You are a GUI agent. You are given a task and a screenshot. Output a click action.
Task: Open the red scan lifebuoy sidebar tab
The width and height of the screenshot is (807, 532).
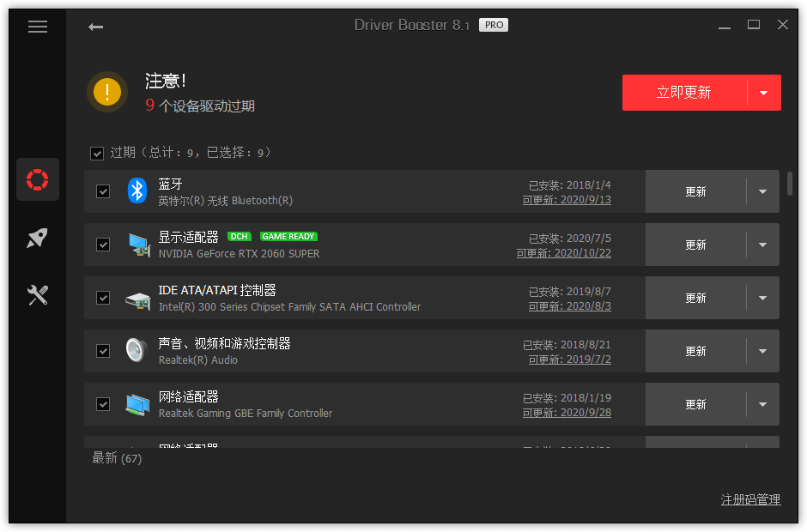pos(38,179)
